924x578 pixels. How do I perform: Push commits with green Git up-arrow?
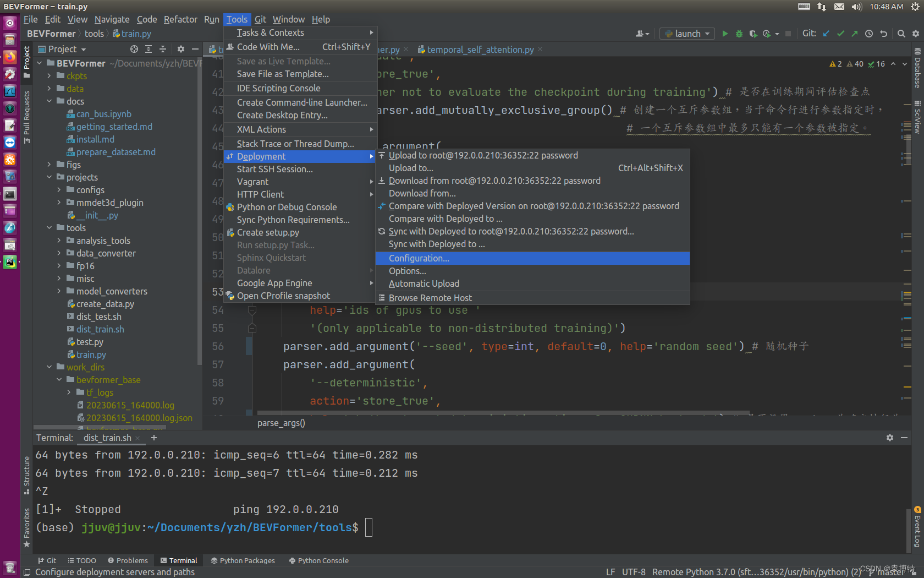[854, 34]
